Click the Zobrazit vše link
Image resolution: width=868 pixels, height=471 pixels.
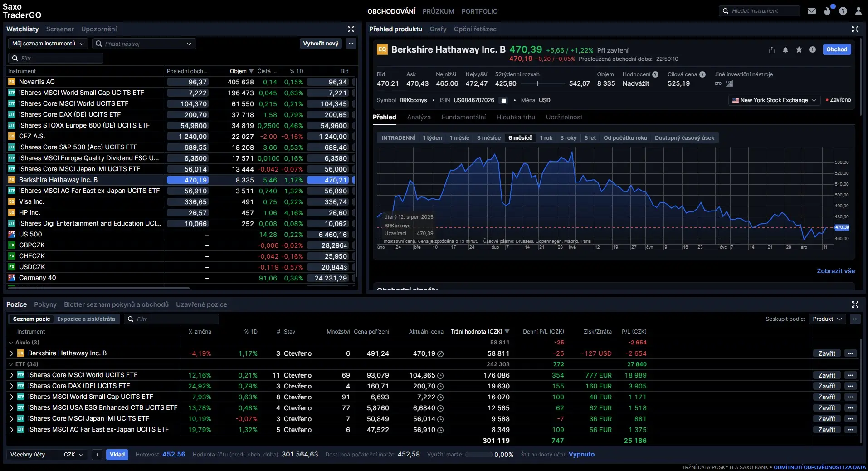coord(835,271)
